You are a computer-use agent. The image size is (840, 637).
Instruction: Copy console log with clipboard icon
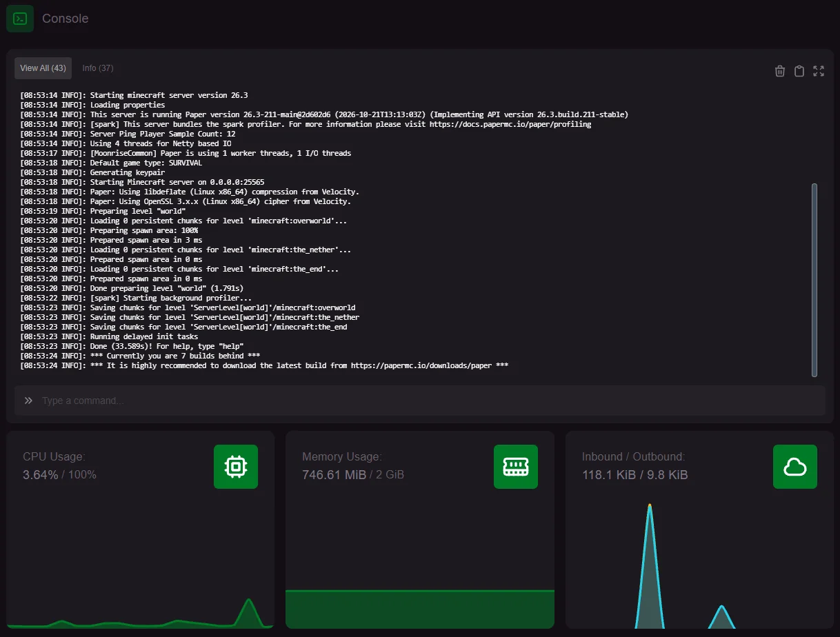pos(799,70)
